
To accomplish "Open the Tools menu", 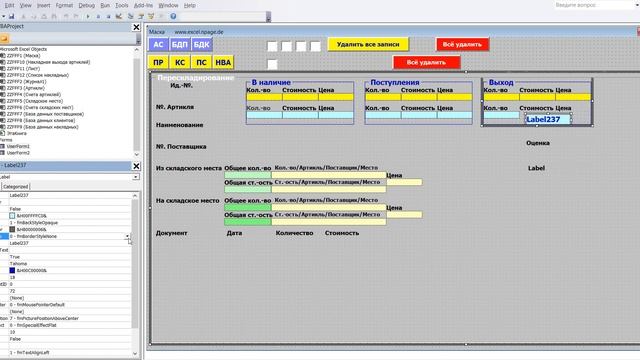I will pyautogui.click(x=122, y=5).
